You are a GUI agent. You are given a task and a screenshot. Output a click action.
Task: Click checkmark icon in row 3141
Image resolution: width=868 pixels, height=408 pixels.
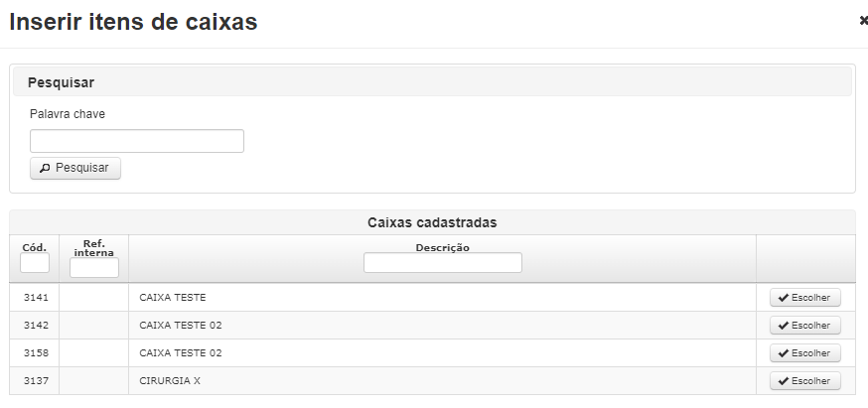784,298
